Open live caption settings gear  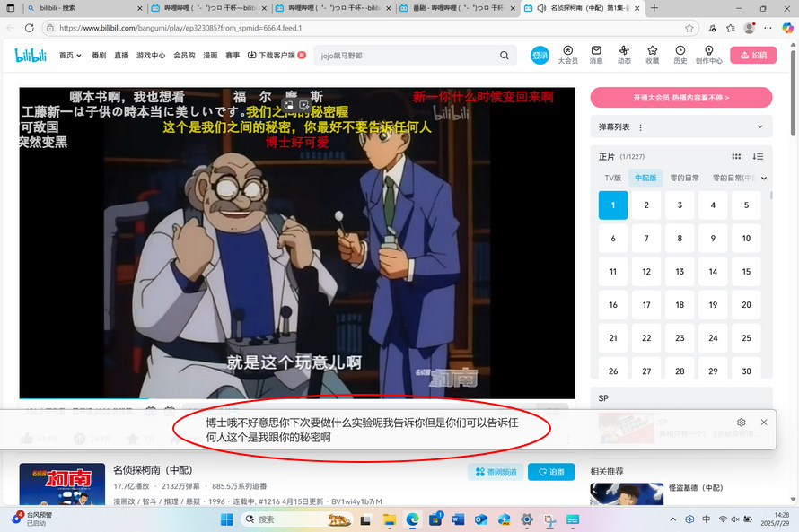[x=741, y=422]
